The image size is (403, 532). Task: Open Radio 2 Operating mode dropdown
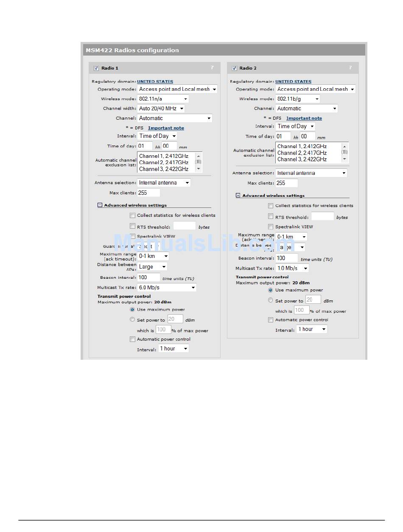pos(316,89)
